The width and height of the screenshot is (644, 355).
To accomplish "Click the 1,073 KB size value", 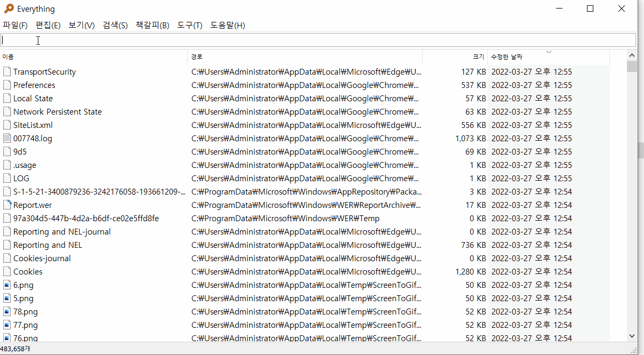I will (471, 138).
